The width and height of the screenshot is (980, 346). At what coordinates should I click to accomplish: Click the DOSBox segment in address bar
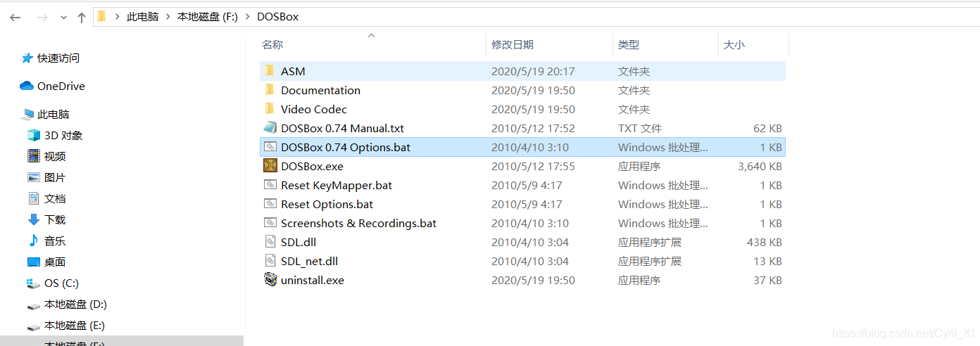[x=277, y=17]
